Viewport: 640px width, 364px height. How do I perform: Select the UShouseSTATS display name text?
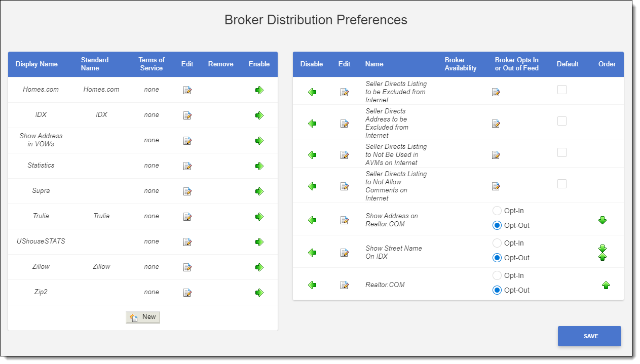point(41,241)
